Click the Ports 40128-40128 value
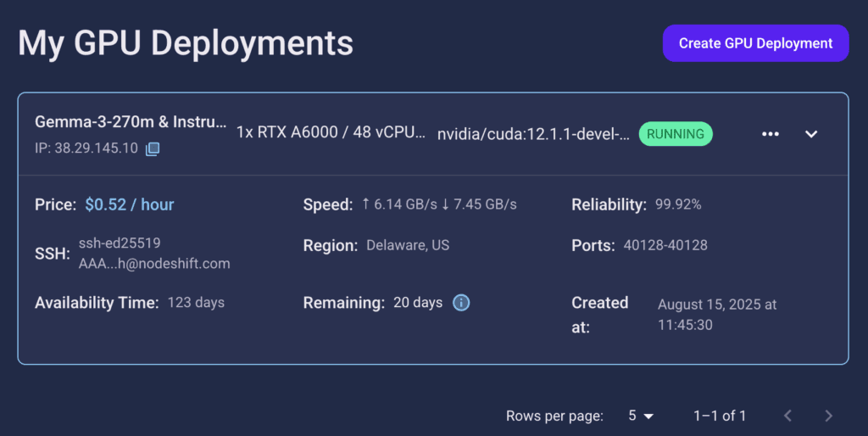868x436 pixels. (x=665, y=245)
